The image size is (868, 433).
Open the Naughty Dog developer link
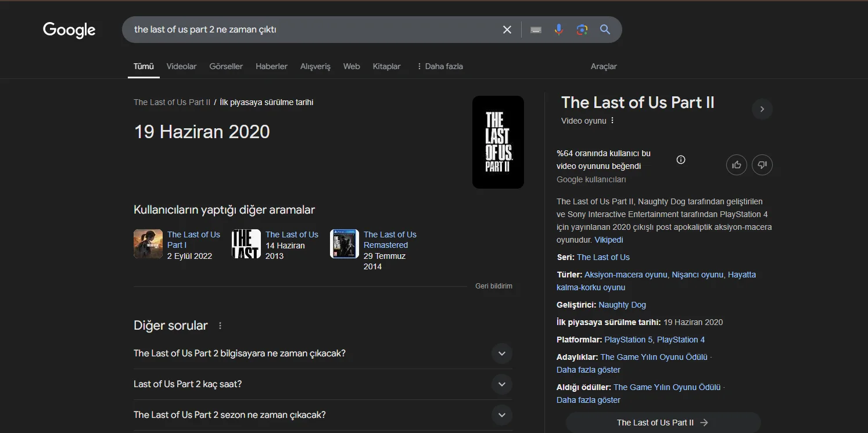622,305
